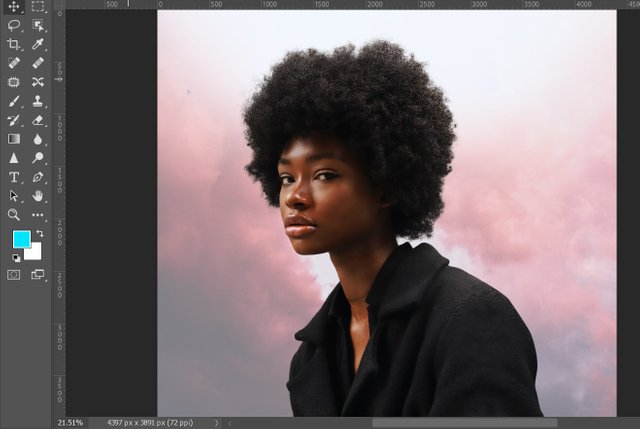Select the History Brush tool

click(x=13, y=120)
